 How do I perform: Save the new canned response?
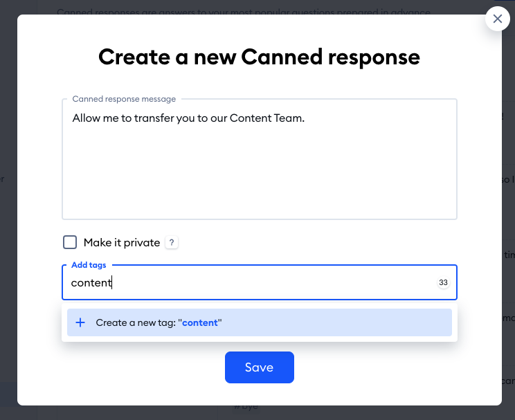pyautogui.click(x=260, y=367)
